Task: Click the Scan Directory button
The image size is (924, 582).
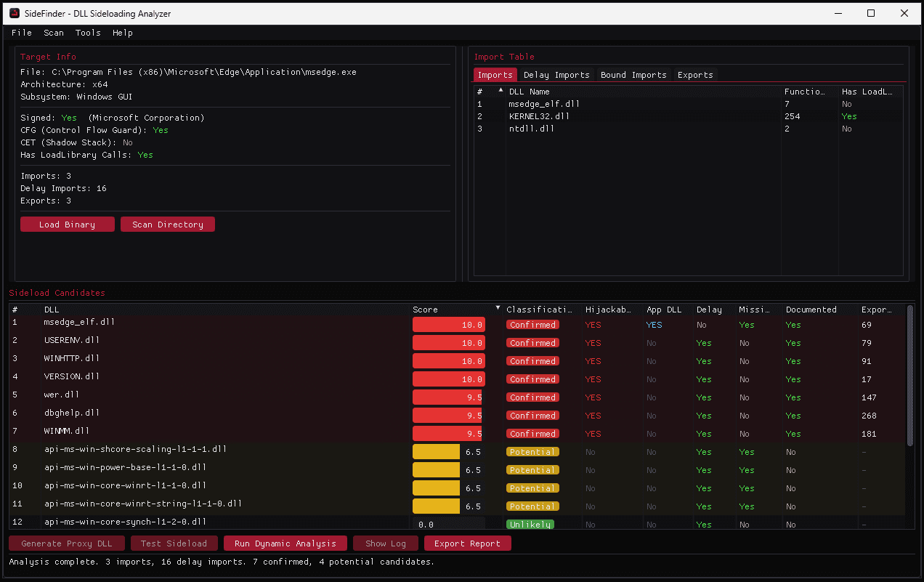Action: [168, 225]
